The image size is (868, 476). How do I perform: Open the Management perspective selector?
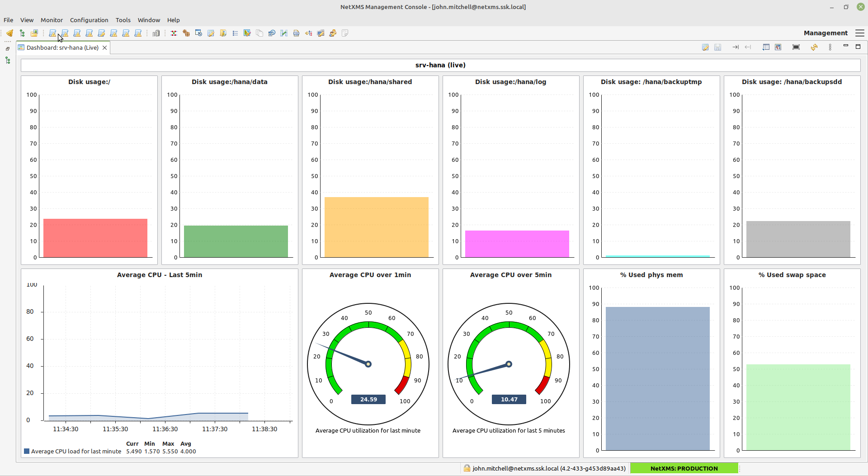coord(826,33)
